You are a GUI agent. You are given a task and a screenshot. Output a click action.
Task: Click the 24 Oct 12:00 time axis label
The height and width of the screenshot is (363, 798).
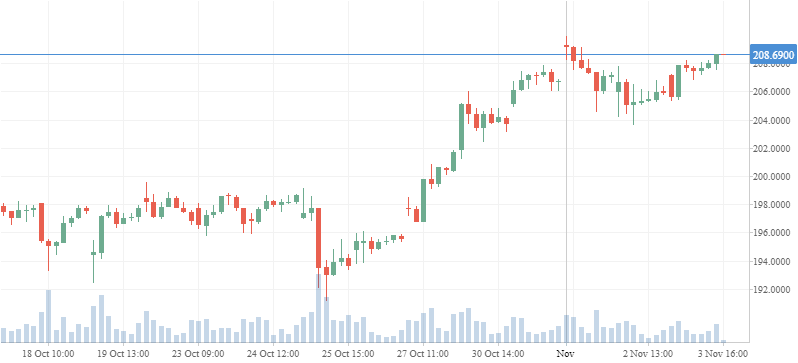coord(273,353)
